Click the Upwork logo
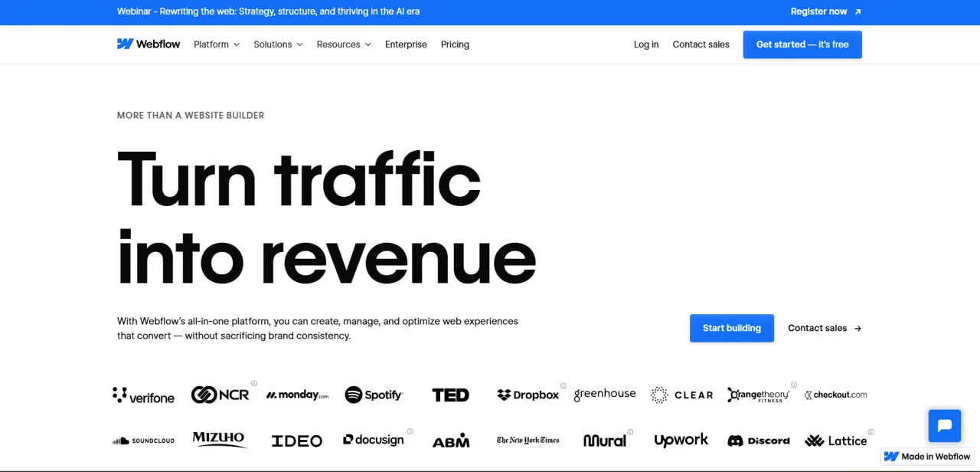The image size is (980, 472). pyautogui.click(x=681, y=441)
